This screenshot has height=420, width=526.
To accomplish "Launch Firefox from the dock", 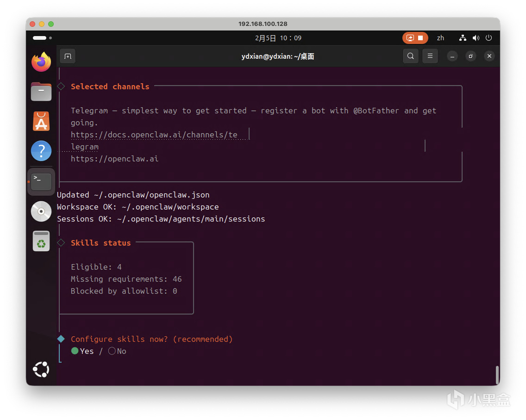I will [41, 62].
